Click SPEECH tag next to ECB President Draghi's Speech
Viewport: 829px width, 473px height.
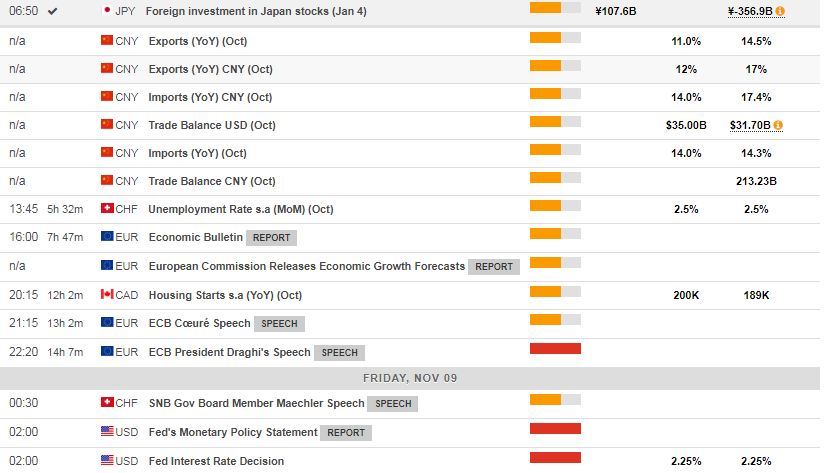coord(340,352)
